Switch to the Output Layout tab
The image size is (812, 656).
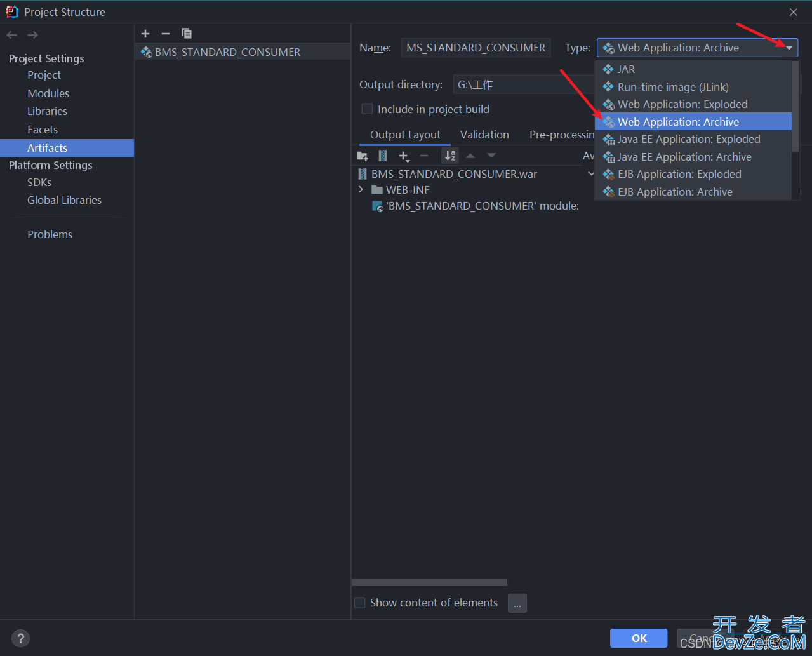405,135
